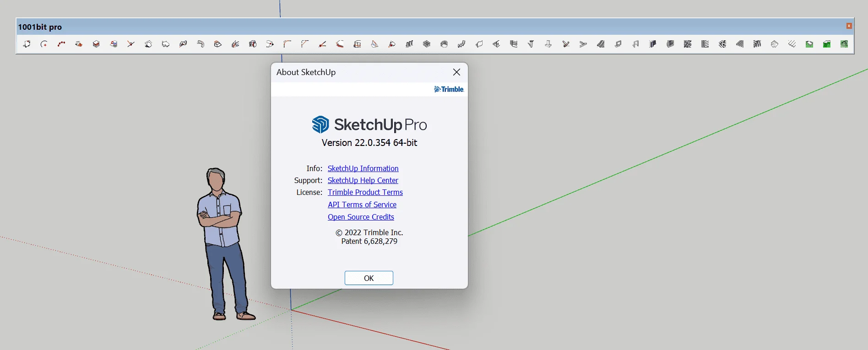
Task: Click the '© 2022 Trimble Inc.' text
Action: pyautogui.click(x=369, y=232)
